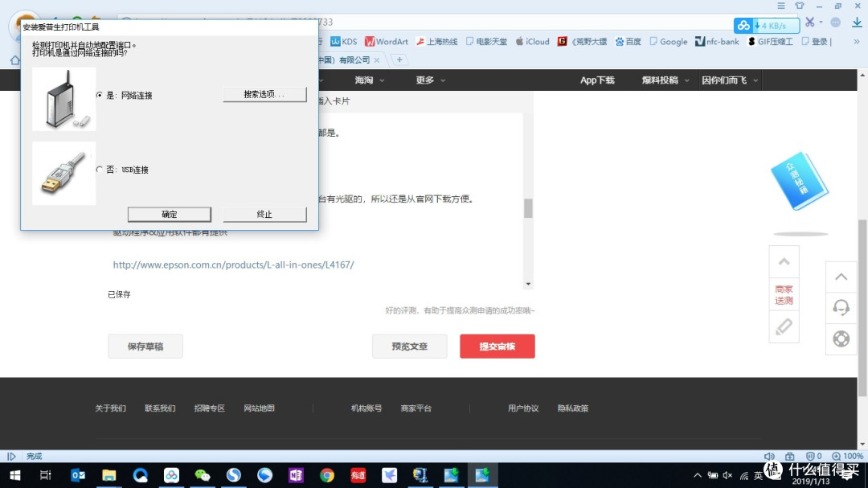Open 关于我们 footer link

pyautogui.click(x=111, y=408)
